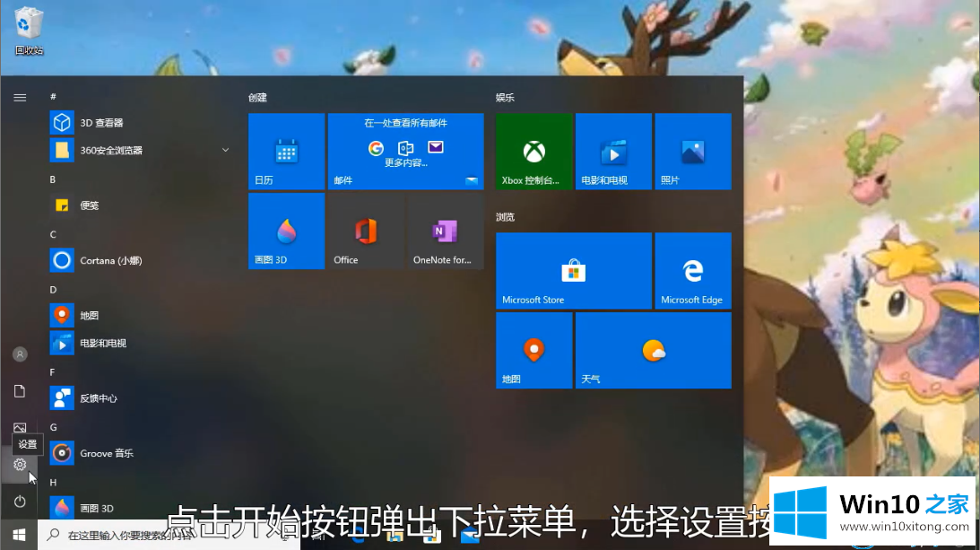
Task: Open the Microsoft Store tile
Action: coord(574,271)
